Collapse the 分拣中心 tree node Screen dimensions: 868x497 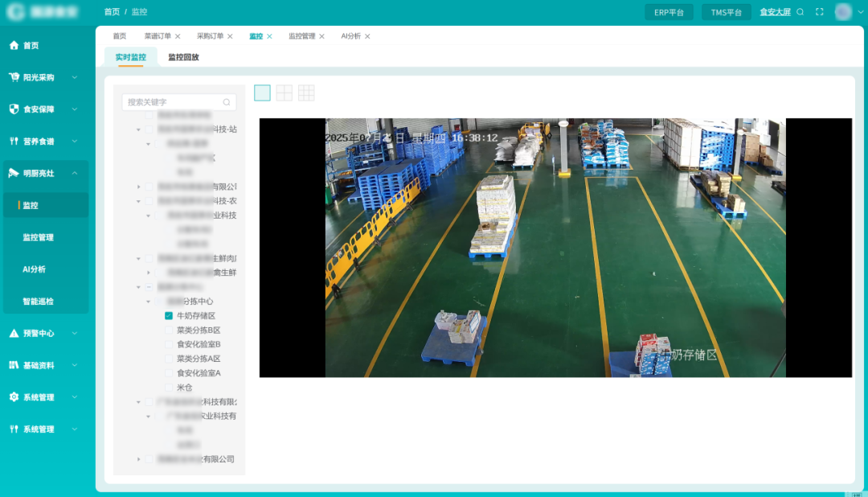click(x=149, y=302)
